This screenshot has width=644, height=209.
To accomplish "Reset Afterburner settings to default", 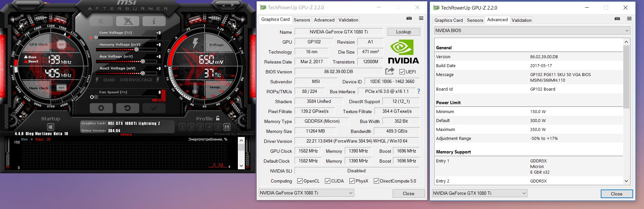I will 128,108.
